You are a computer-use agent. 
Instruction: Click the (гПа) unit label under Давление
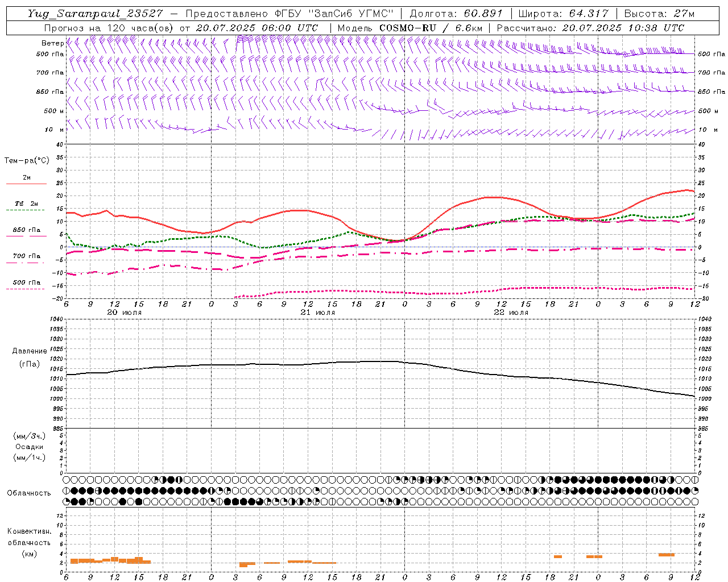(x=30, y=364)
